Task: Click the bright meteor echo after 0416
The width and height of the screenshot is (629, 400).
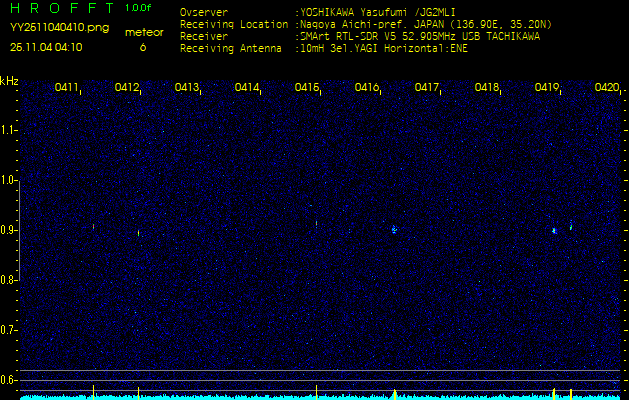Action: pos(393,230)
